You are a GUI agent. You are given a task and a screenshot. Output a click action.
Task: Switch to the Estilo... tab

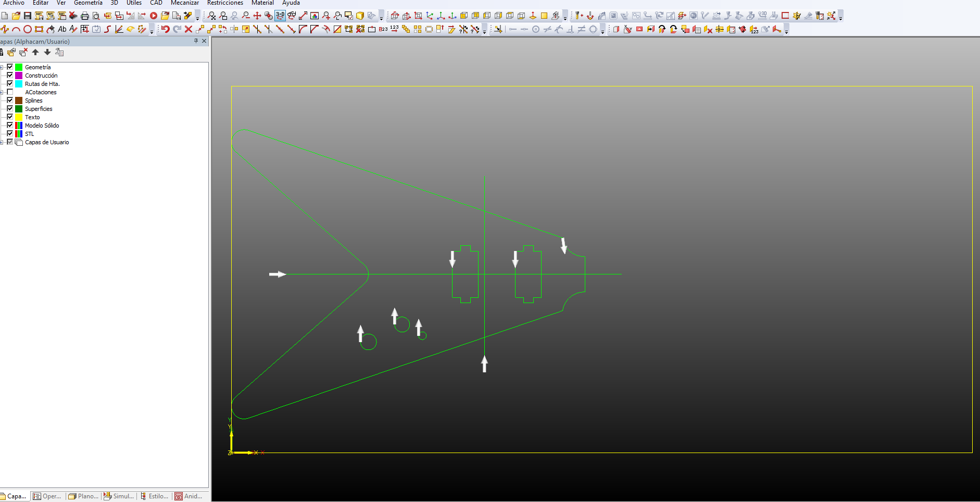pyautogui.click(x=155, y=496)
